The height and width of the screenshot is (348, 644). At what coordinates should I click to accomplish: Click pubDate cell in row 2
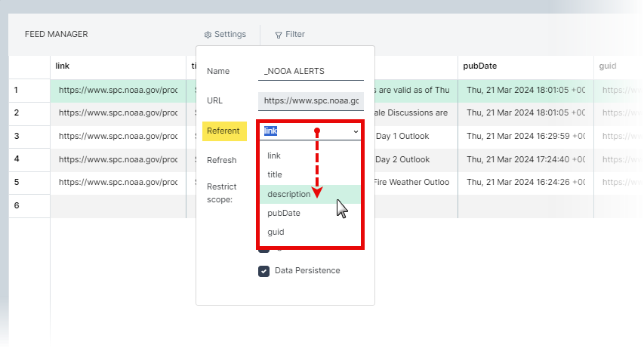[525, 113]
